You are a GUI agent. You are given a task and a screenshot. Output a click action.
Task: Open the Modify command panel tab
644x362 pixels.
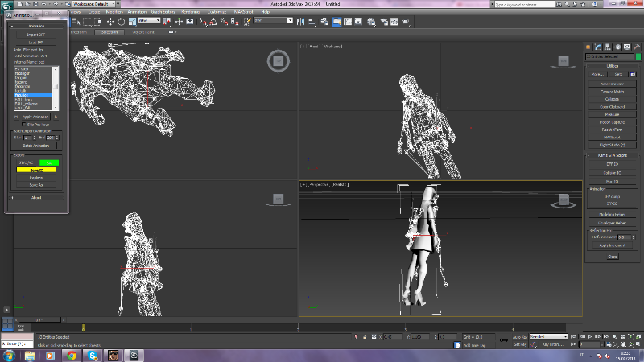click(x=598, y=47)
